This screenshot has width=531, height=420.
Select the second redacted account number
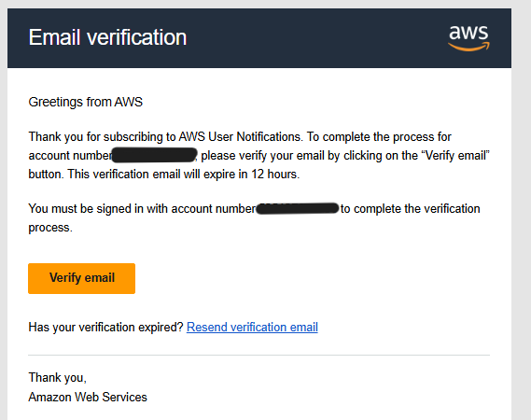(298, 208)
